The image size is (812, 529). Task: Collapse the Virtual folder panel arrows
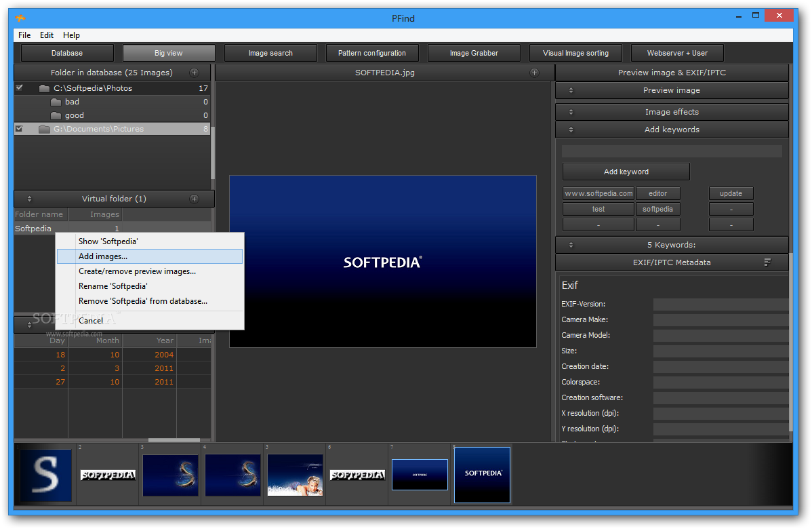[30, 199]
